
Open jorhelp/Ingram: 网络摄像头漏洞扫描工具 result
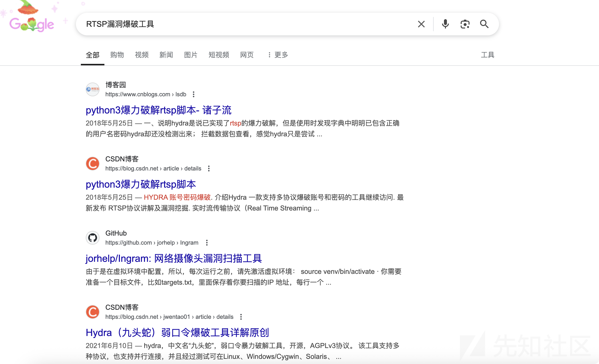point(174,258)
